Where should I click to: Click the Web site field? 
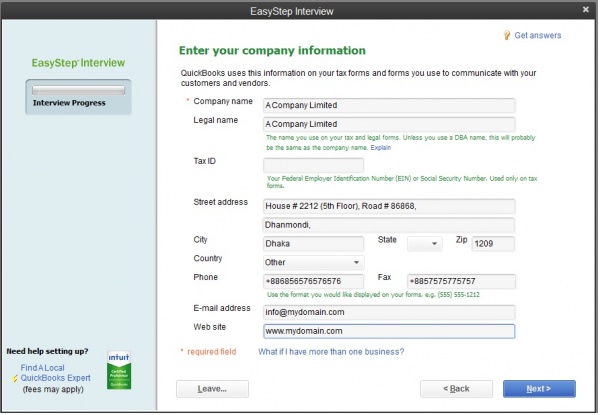coord(389,331)
